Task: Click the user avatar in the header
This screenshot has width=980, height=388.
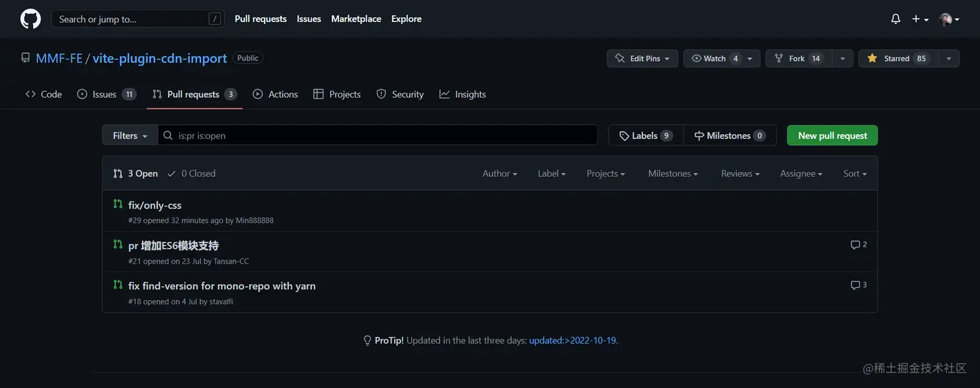Action: [946, 19]
